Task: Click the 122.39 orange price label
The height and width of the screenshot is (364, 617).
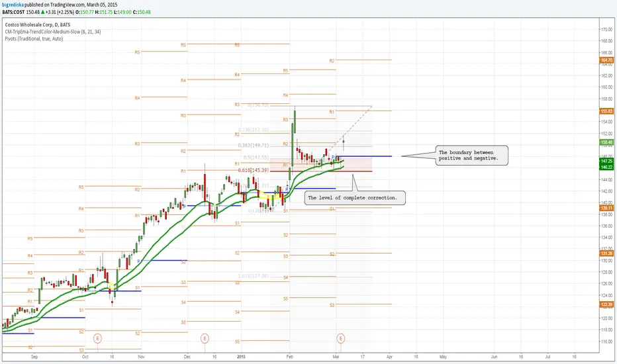Action: (606, 304)
